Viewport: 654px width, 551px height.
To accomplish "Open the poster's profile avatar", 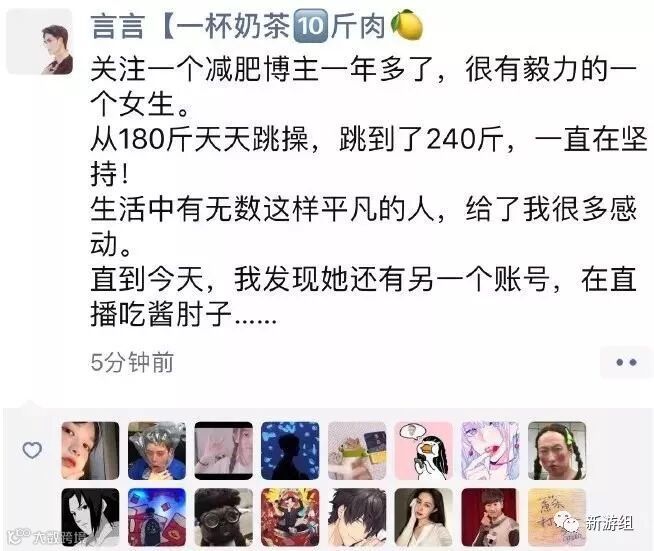I will [x=39, y=42].
